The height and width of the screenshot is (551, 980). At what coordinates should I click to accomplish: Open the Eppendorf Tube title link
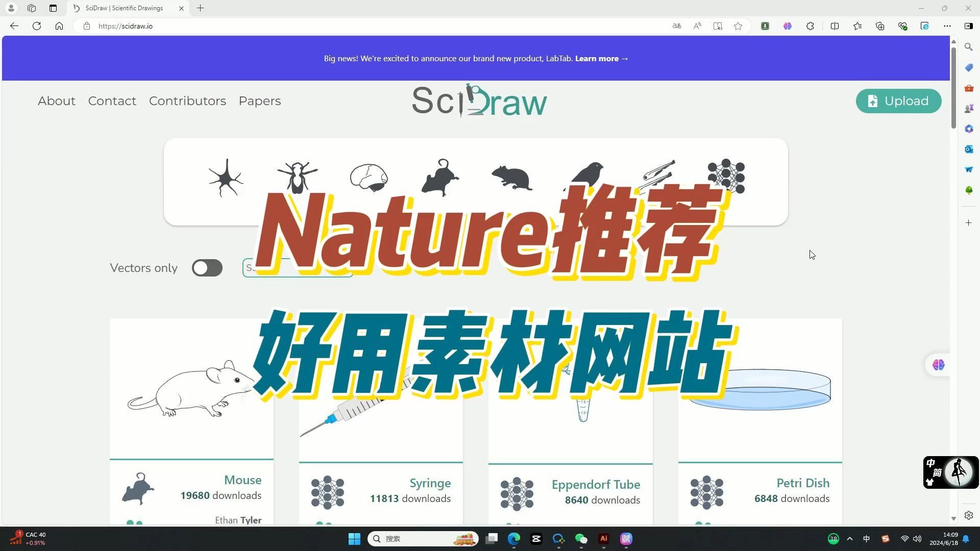coord(596,485)
